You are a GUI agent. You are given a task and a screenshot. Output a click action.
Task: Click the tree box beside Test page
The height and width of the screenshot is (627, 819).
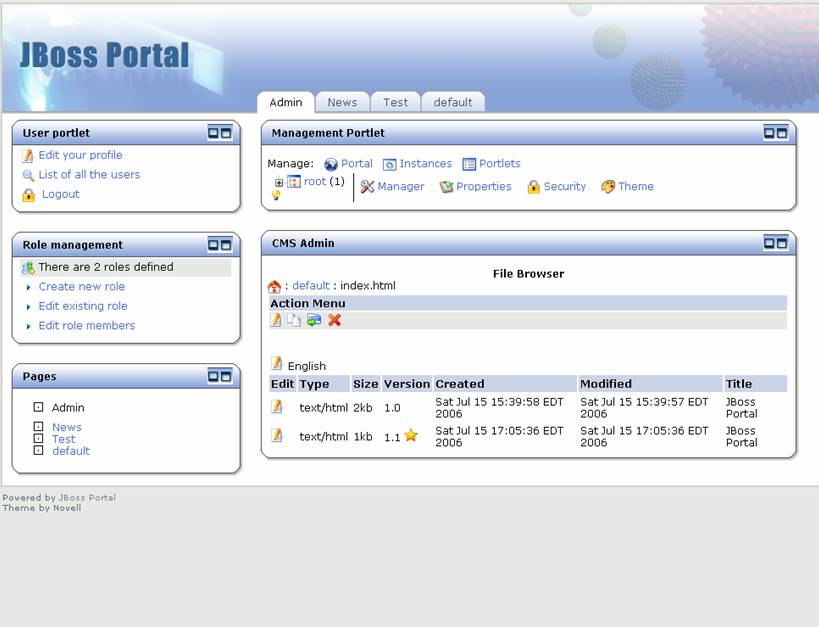pos(38,438)
